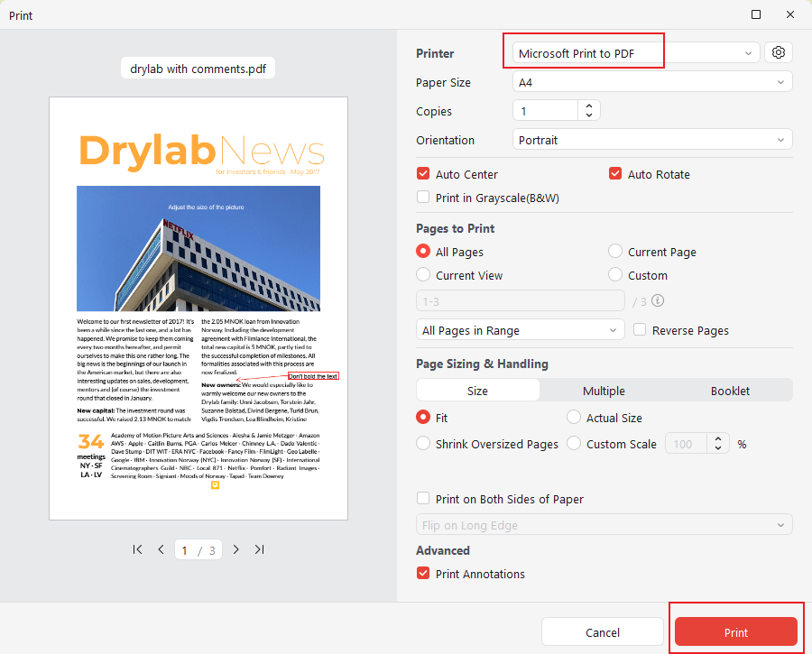The width and height of the screenshot is (812, 654).
Task: Decrease copies using the down stepper arrow
Action: (x=588, y=115)
